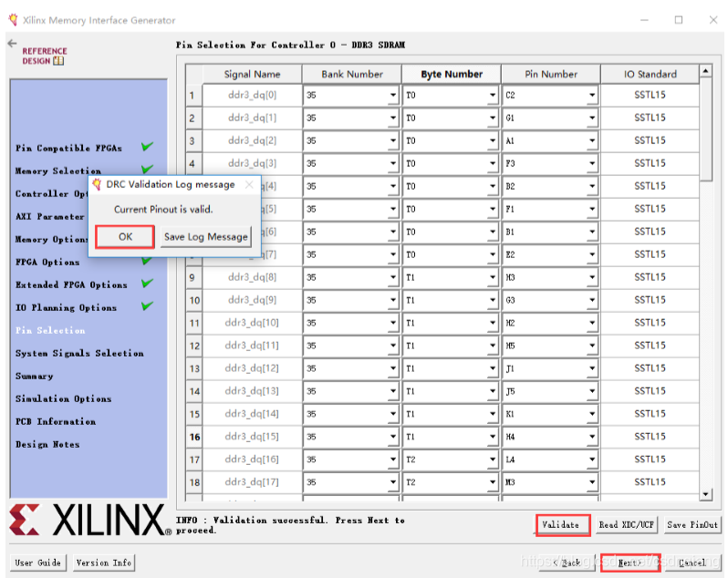Screen dimensions: 728x578
Task: Click the Reference Design book icon
Action: coord(58,61)
